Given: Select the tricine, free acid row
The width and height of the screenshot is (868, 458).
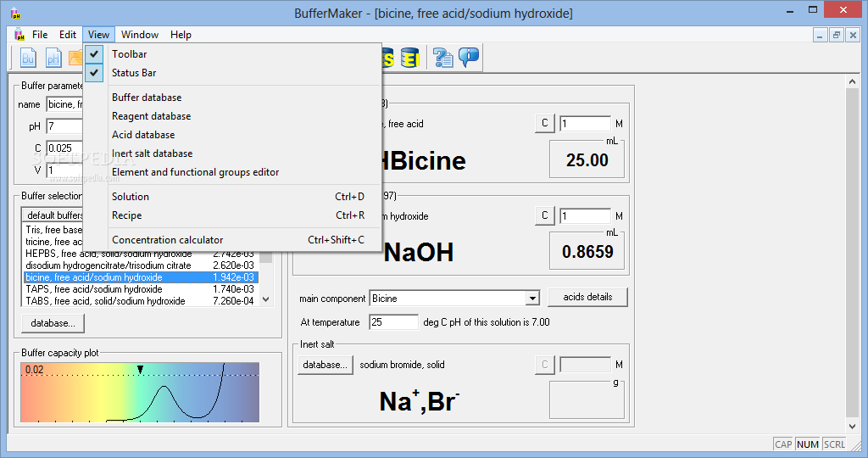Looking at the screenshot, I should click(53, 242).
